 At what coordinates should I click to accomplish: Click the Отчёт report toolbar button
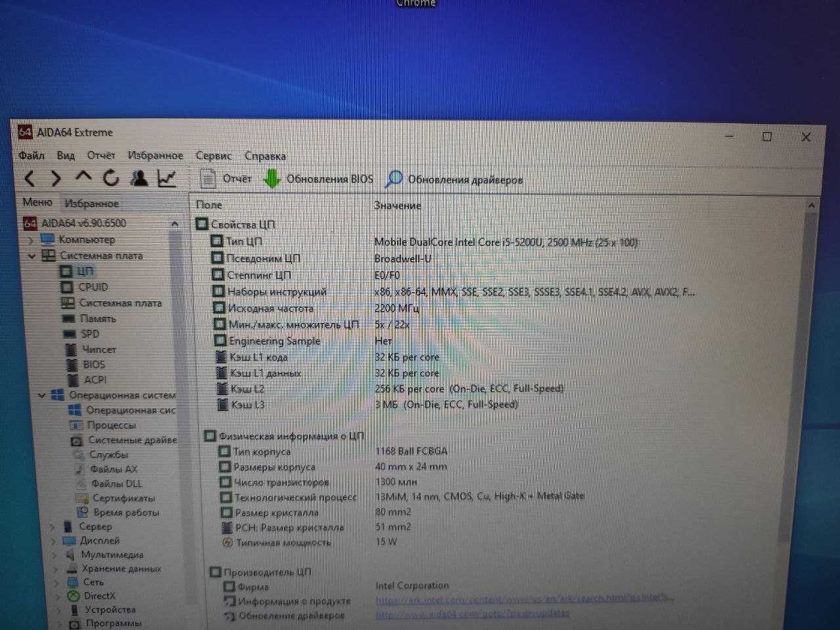coord(225,178)
